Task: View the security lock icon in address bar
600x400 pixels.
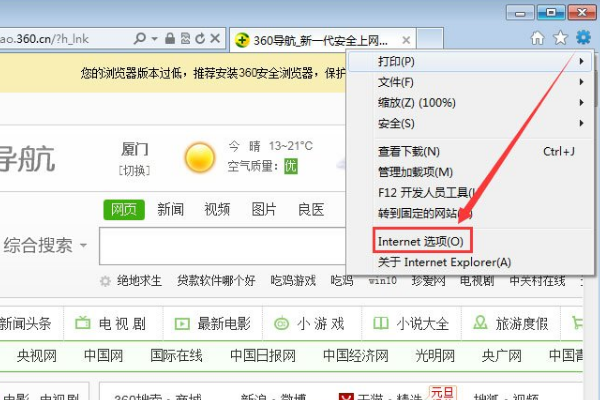Action: coord(170,38)
